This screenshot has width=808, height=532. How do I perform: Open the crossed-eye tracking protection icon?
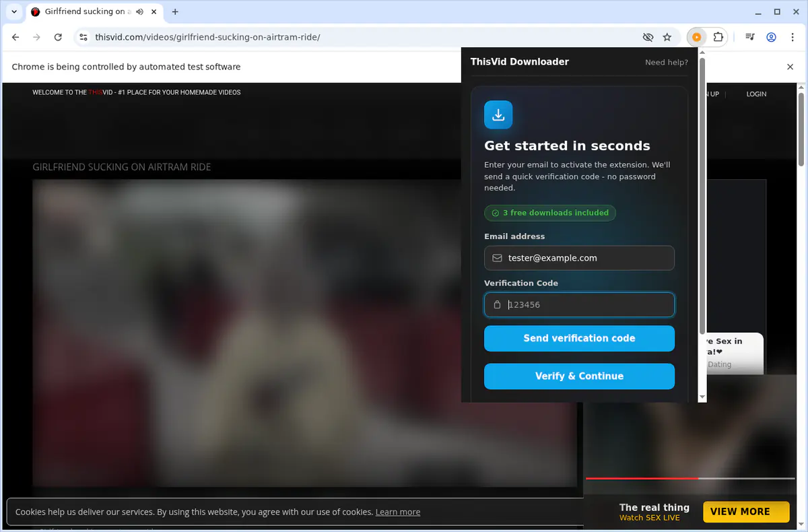pos(648,37)
